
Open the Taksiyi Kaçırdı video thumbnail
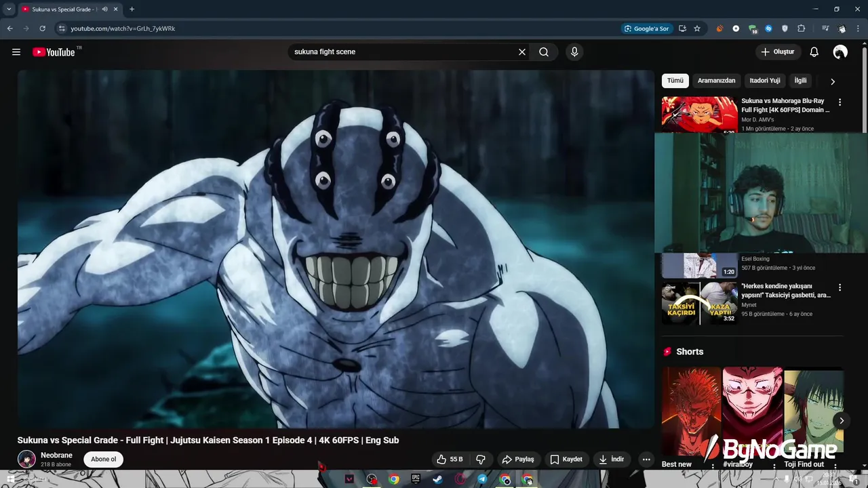click(x=699, y=303)
